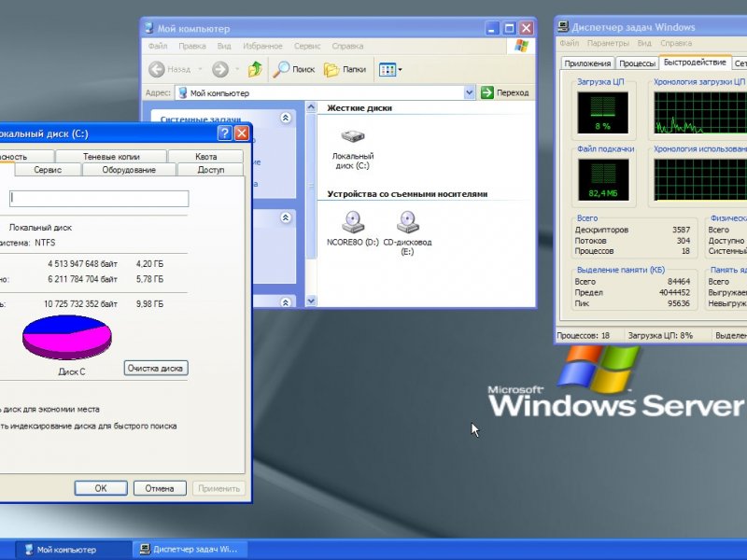This screenshot has width=747, height=560.
Task: Open the Вид menu in My Computer
Action: (224, 46)
